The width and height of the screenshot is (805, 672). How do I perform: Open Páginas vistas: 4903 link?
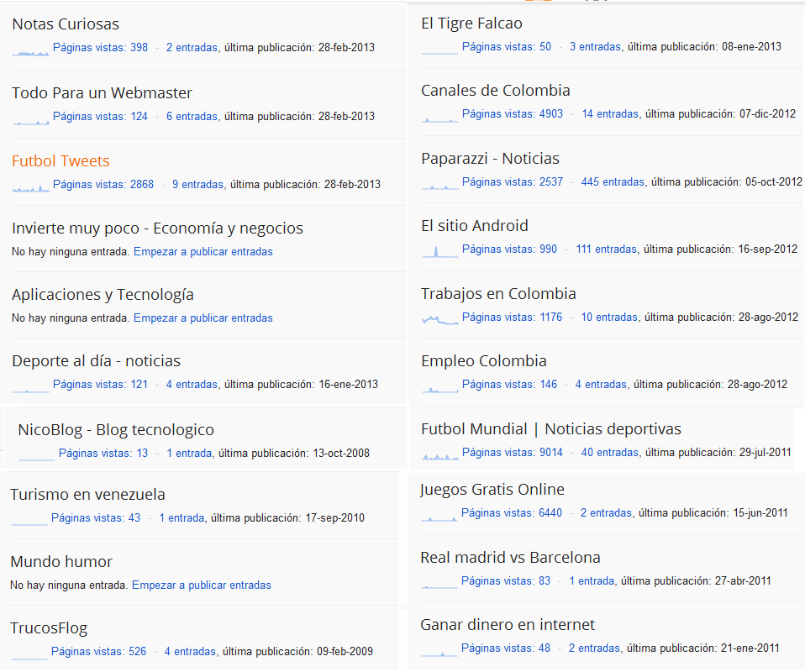tap(513, 114)
